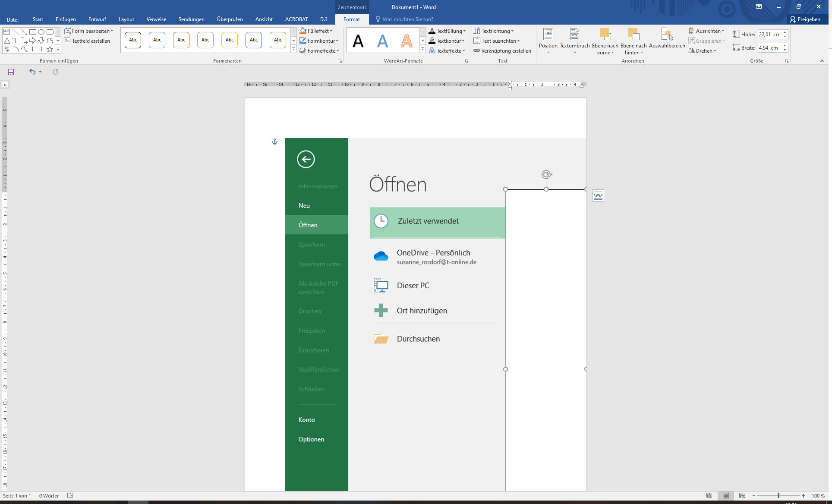
Task: Open the layout options button beside shape
Action: 598,196
